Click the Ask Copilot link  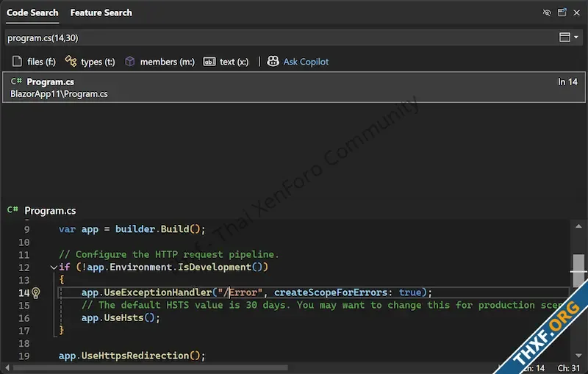(306, 62)
